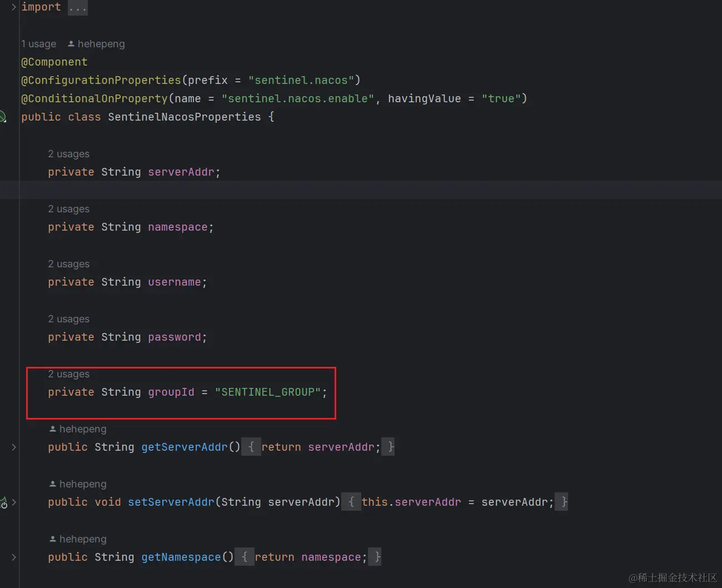Click the SentinelNacosProperties class name
This screenshot has width=722, height=588.
point(185,117)
